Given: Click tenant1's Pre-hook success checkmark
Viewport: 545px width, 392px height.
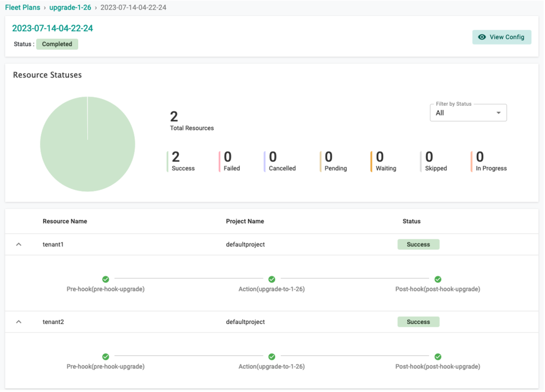Looking at the screenshot, I should (105, 279).
